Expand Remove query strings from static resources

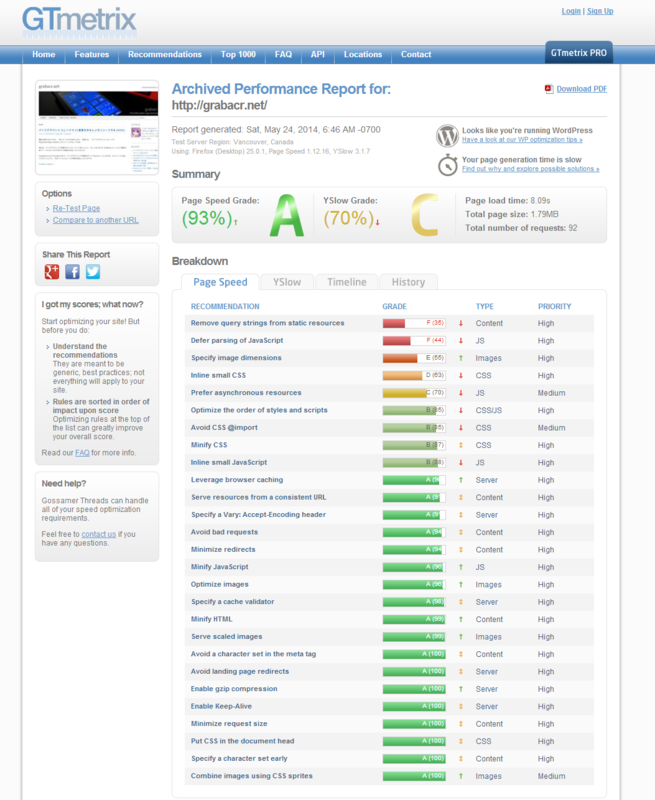(x=267, y=323)
